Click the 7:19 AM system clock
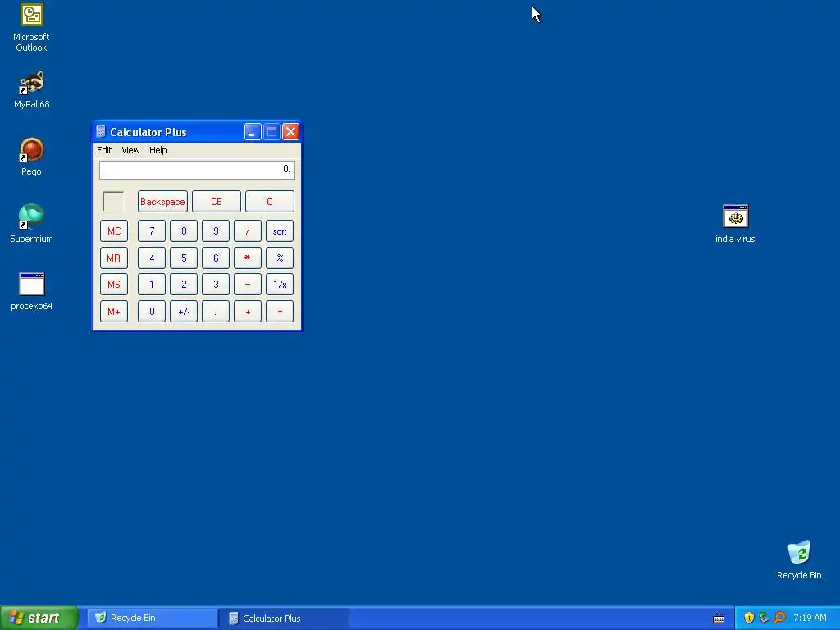The image size is (840, 630). click(x=810, y=618)
